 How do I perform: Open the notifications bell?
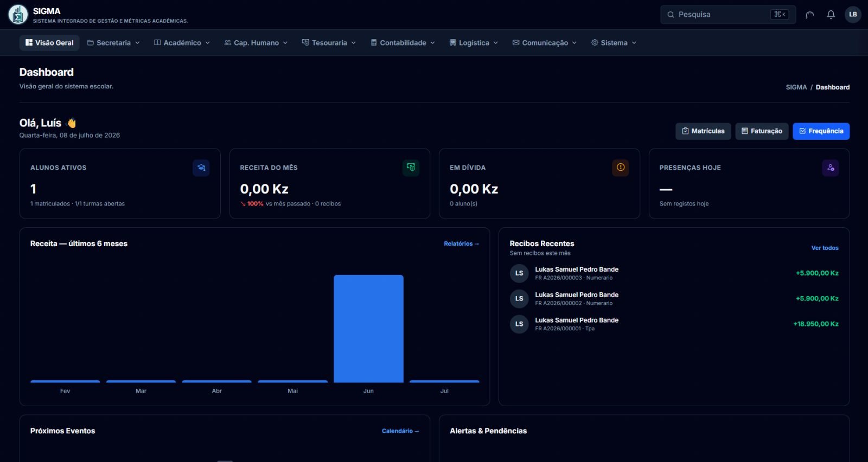(831, 15)
